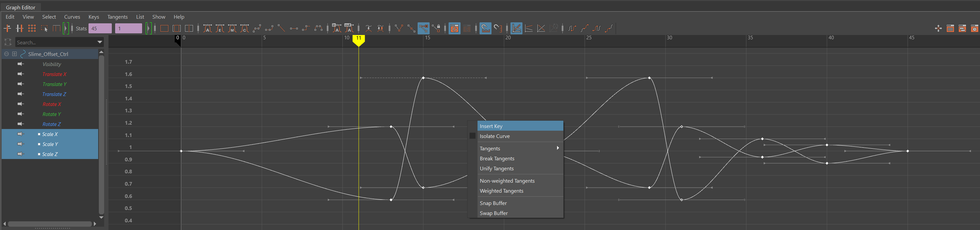Apply the M auto tangent type
Viewport: 980px width, 230px height.
[x=232, y=28]
